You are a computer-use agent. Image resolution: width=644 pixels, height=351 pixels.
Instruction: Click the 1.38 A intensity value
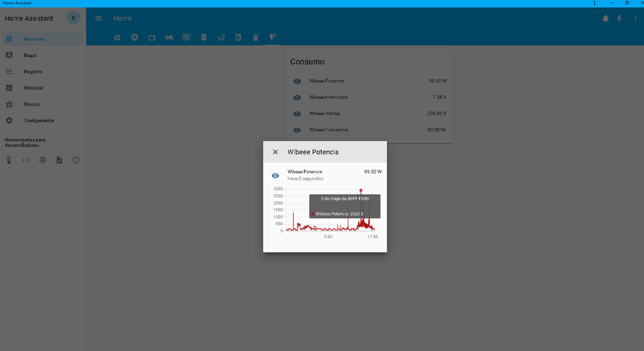pos(440,97)
